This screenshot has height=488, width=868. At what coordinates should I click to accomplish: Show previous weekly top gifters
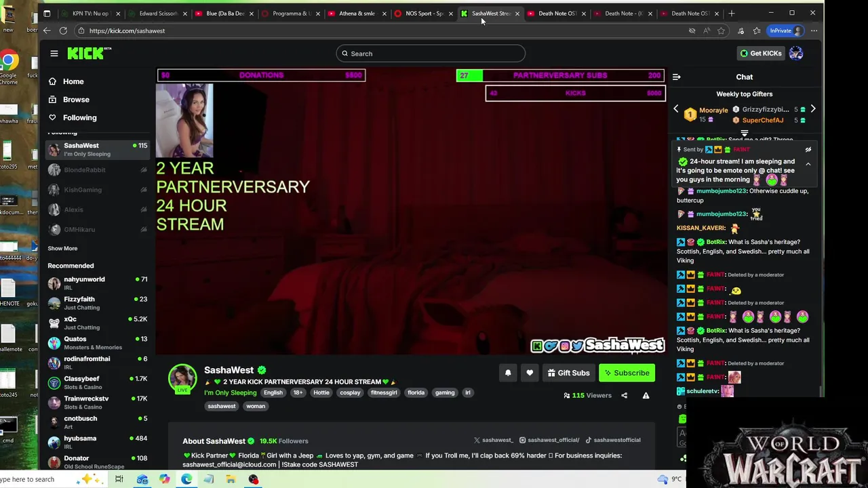pos(675,109)
